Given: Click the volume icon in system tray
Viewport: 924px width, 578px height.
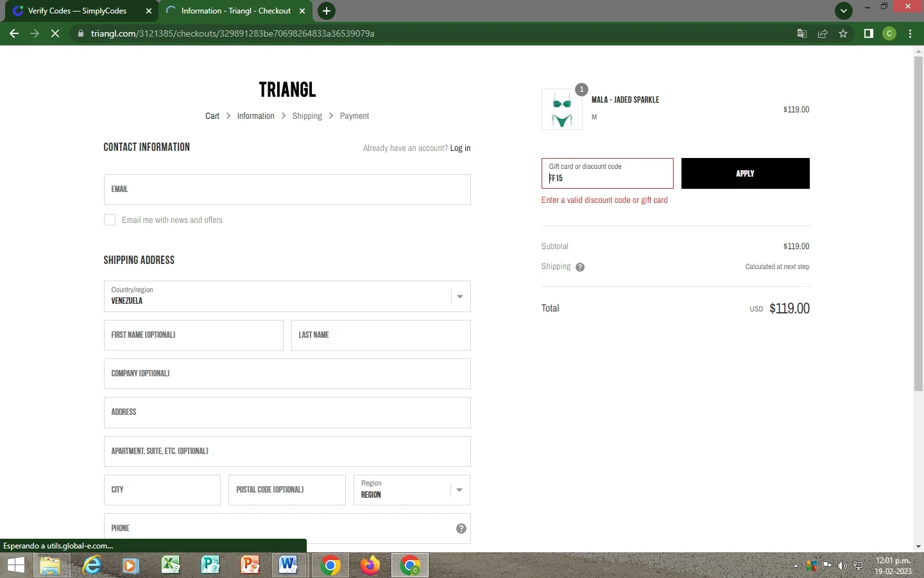Looking at the screenshot, I should (843, 566).
